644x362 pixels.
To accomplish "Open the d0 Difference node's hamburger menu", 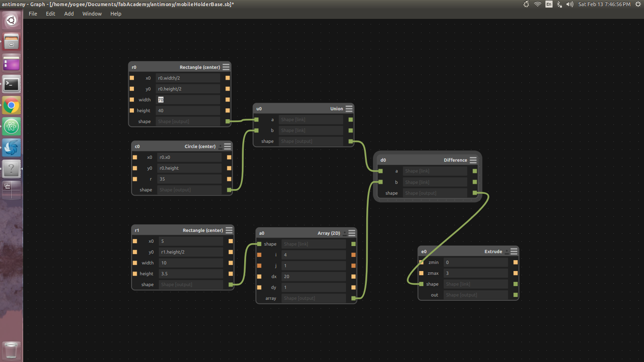I will pyautogui.click(x=473, y=160).
